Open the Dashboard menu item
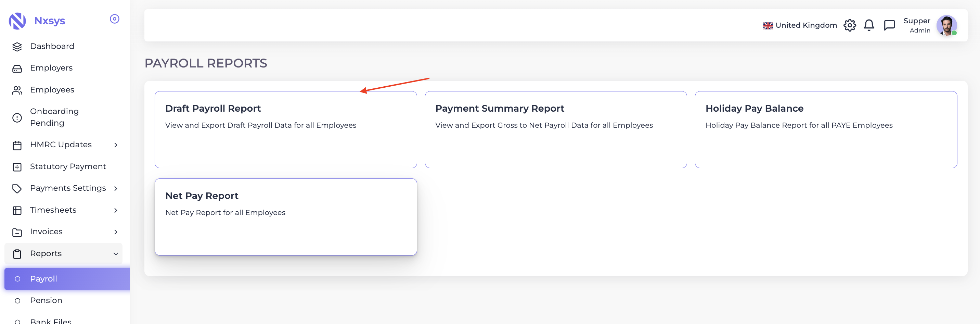980x324 pixels. 64,47
